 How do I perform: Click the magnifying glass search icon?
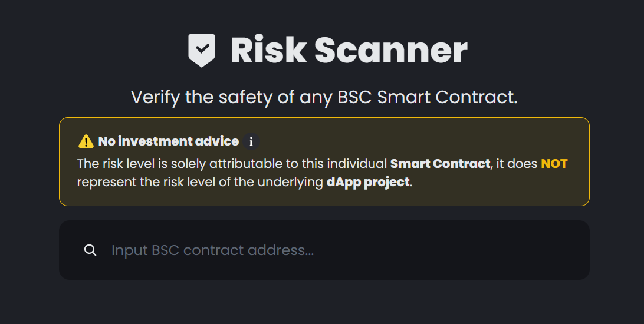(x=90, y=250)
